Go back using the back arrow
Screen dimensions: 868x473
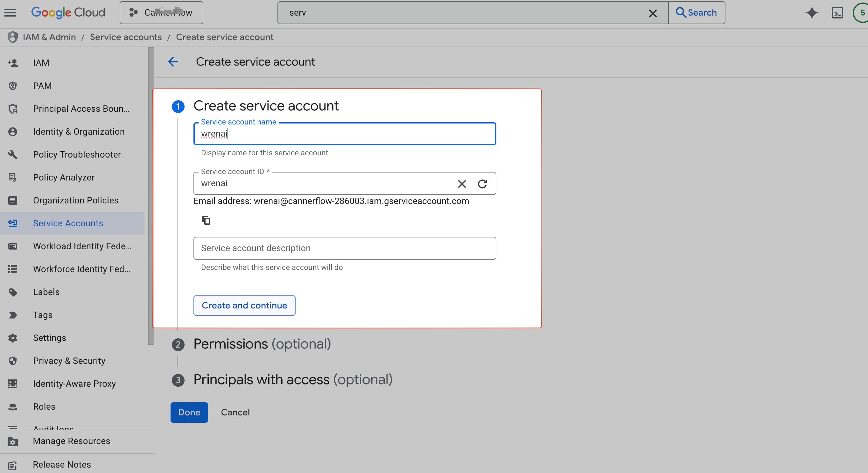[173, 62]
